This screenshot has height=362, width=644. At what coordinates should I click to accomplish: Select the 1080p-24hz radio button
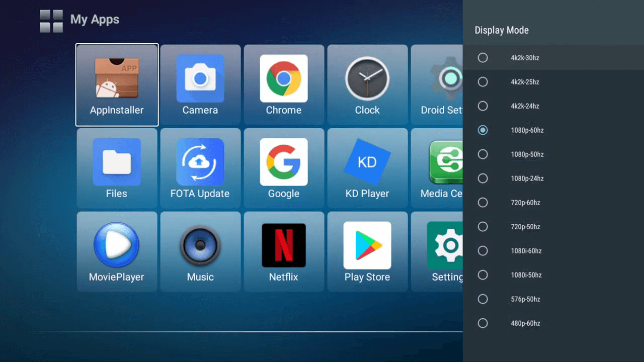482,178
